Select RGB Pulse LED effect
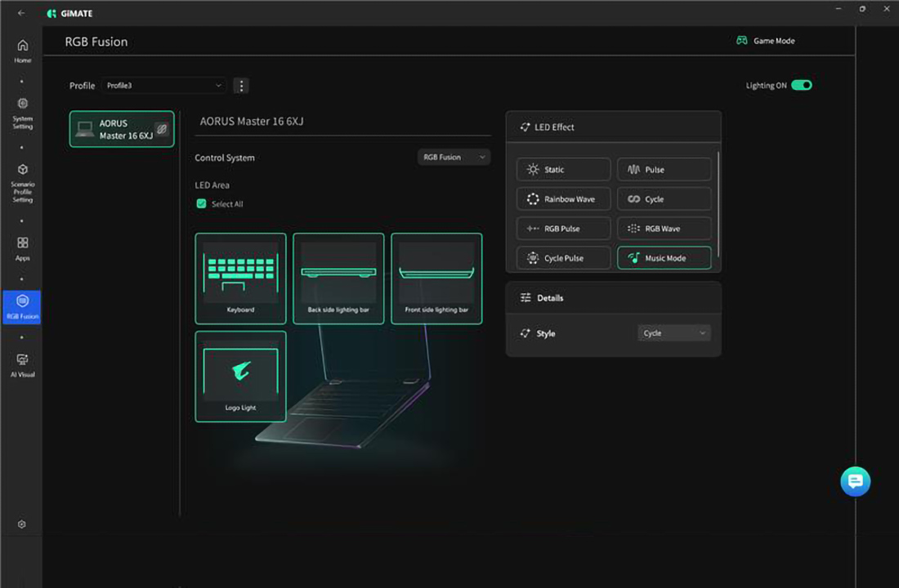The height and width of the screenshot is (588, 899). (563, 228)
